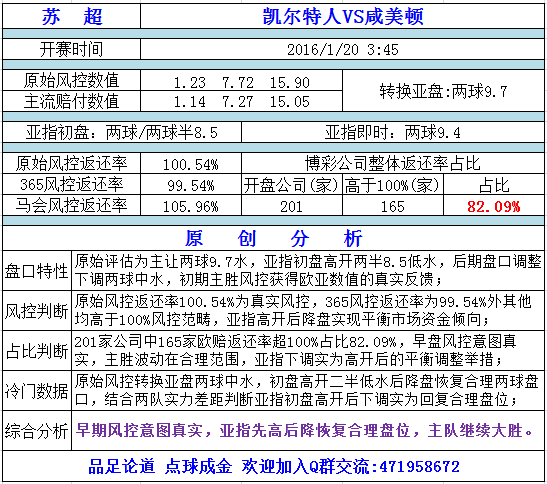Select the '开赛时间' label cell

click(x=72, y=49)
